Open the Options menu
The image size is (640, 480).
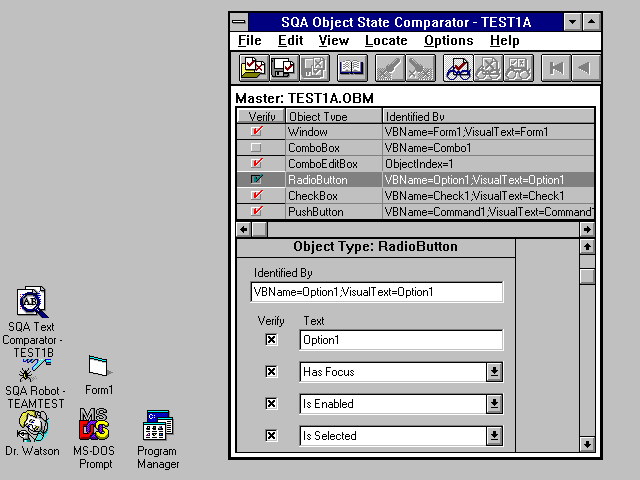pyautogui.click(x=448, y=41)
